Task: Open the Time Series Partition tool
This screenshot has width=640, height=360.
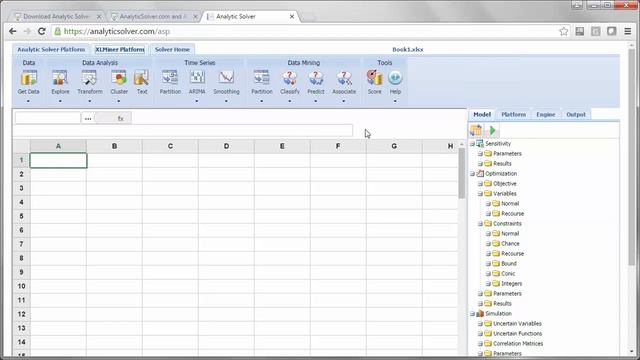Action: click(x=170, y=82)
